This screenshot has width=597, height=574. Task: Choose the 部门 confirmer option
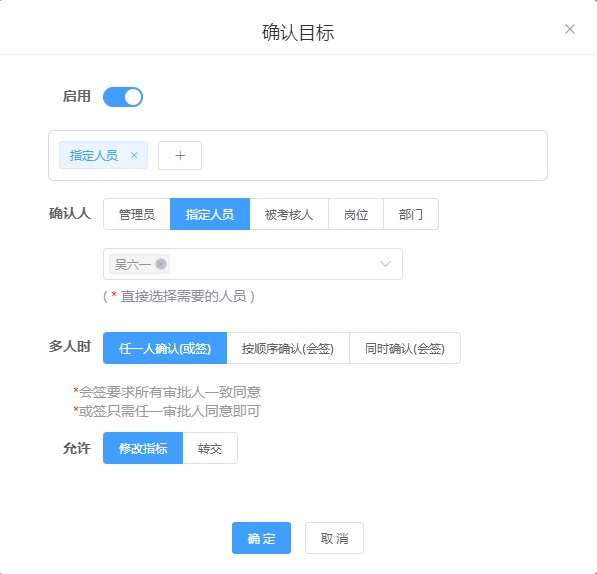(x=411, y=214)
